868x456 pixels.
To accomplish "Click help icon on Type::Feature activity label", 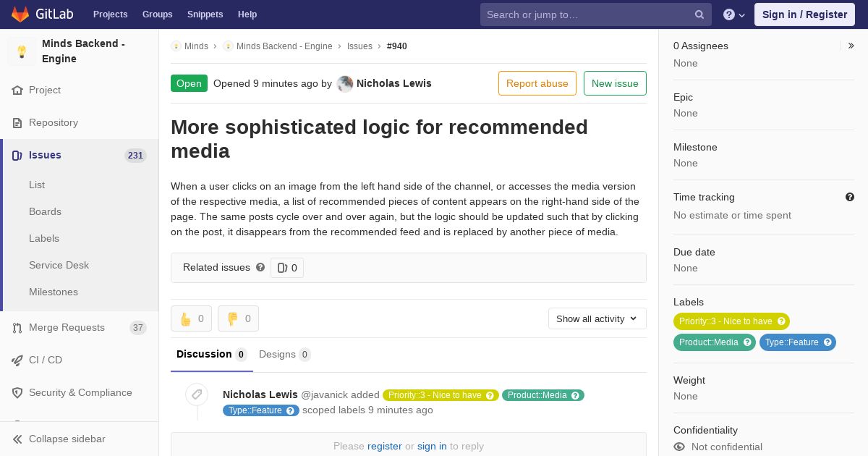I will (x=291, y=410).
